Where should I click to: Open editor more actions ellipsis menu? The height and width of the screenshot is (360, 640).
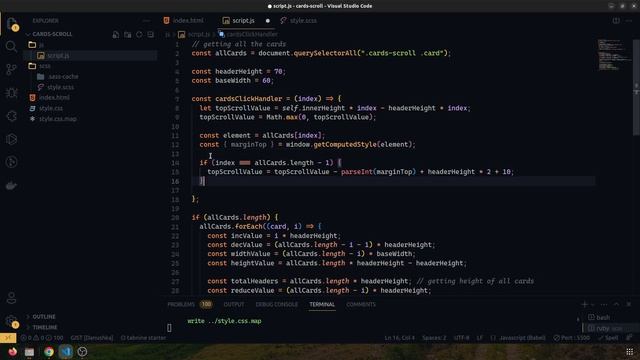629,20
